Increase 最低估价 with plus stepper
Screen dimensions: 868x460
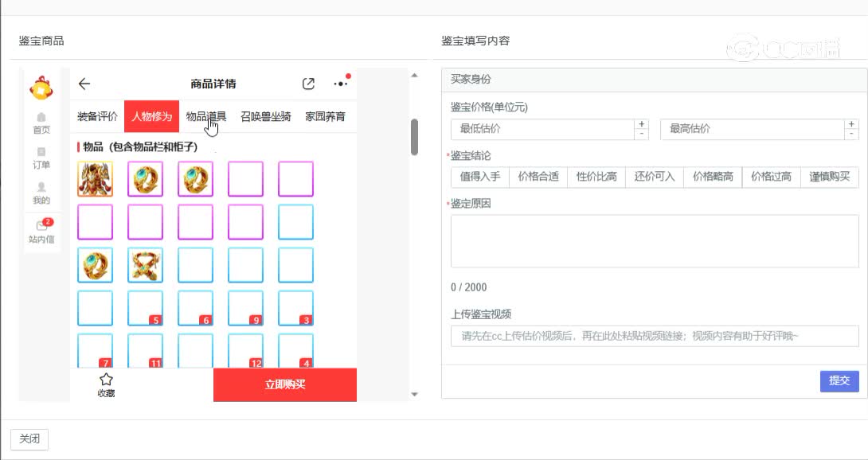tap(642, 124)
